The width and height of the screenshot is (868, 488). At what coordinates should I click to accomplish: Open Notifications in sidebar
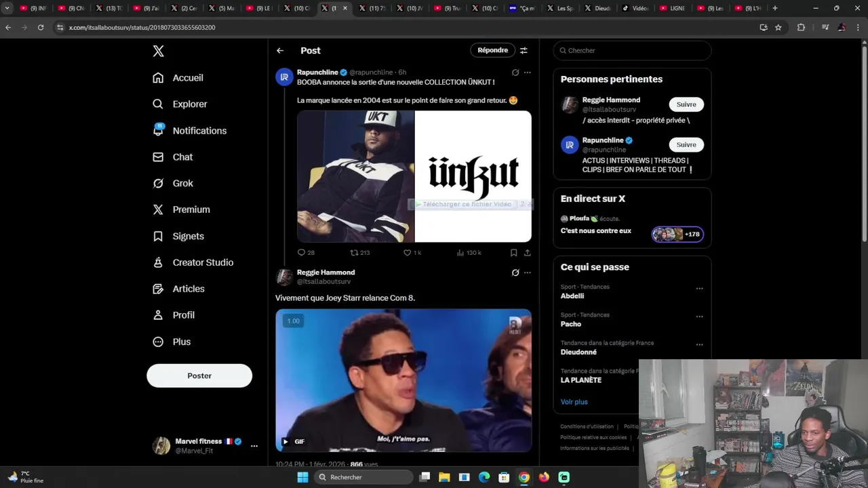point(190,131)
